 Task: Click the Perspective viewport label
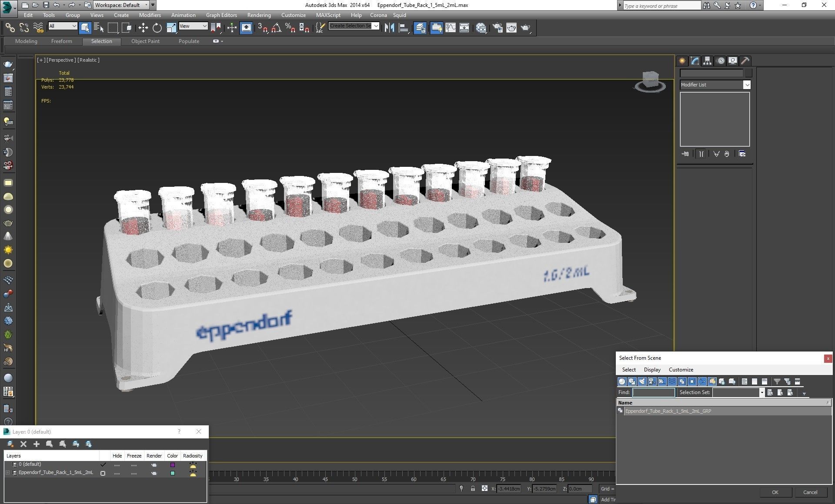pyautogui.click(x=61, y=60)
